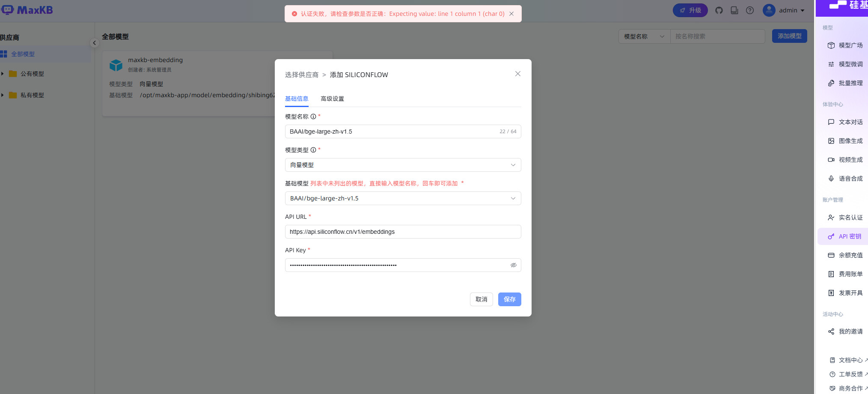Collapse the supplier sidebar arrow
868x394 pixels.
pos(95,43)
